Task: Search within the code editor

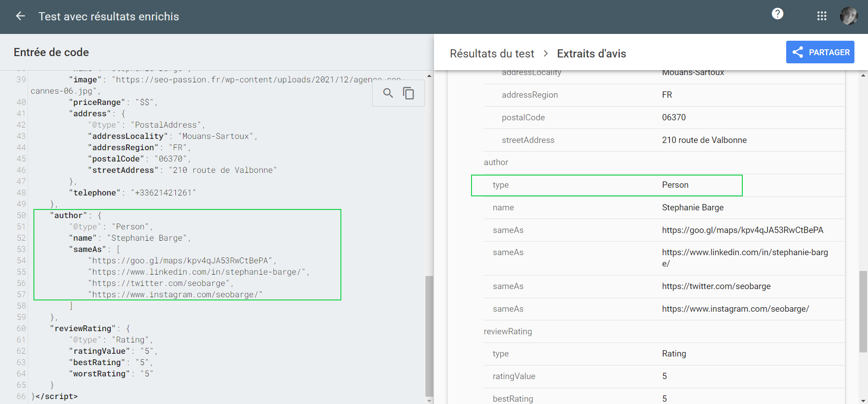Action: [388, 93]
